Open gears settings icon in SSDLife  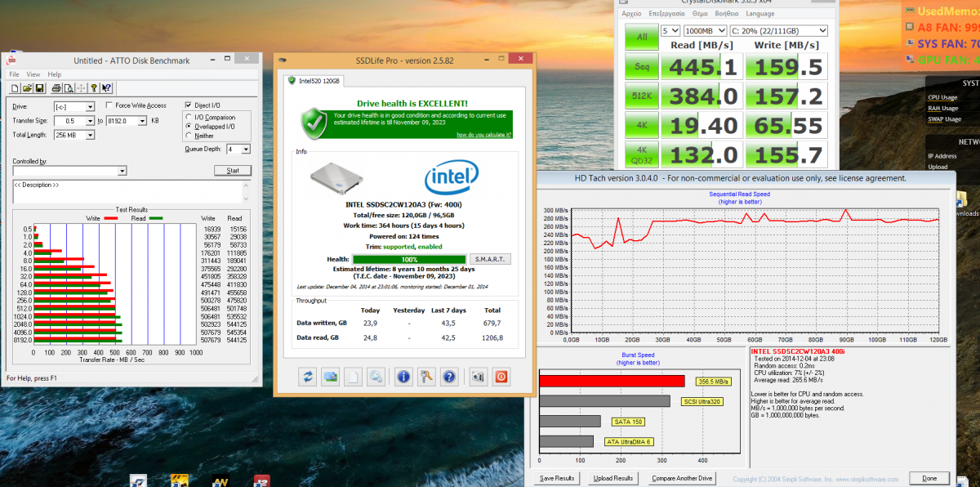[376, 377]
